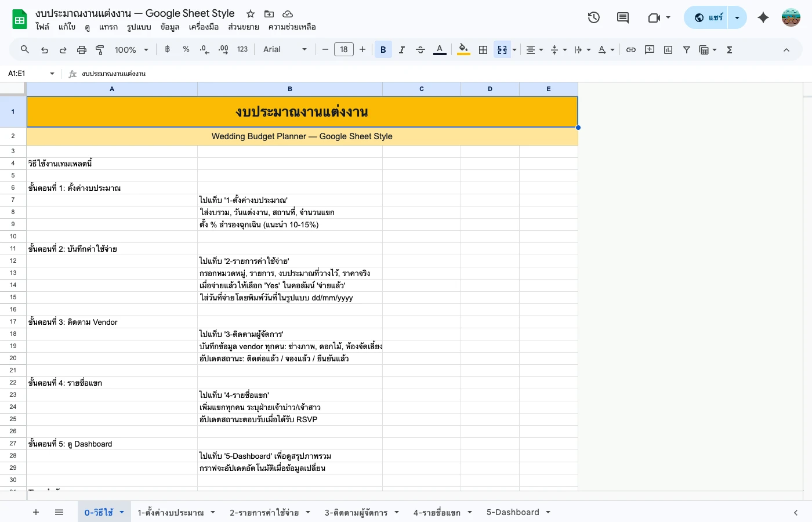Open version history

click(x=593, y=17)
